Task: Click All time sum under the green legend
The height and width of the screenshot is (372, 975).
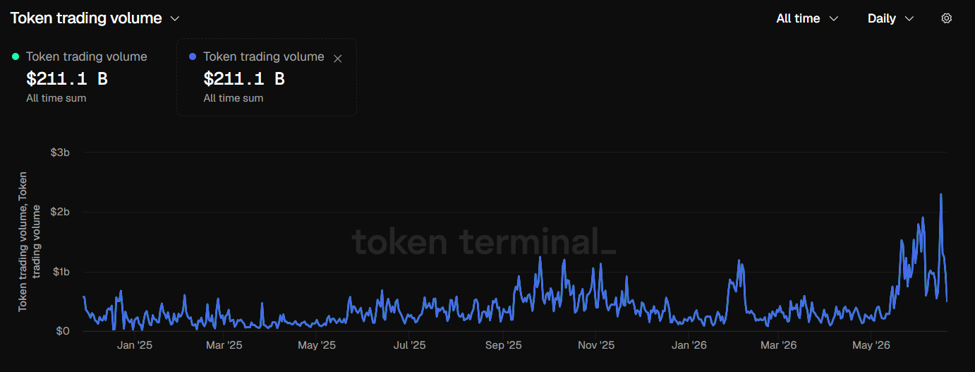Action: (56, 98)
